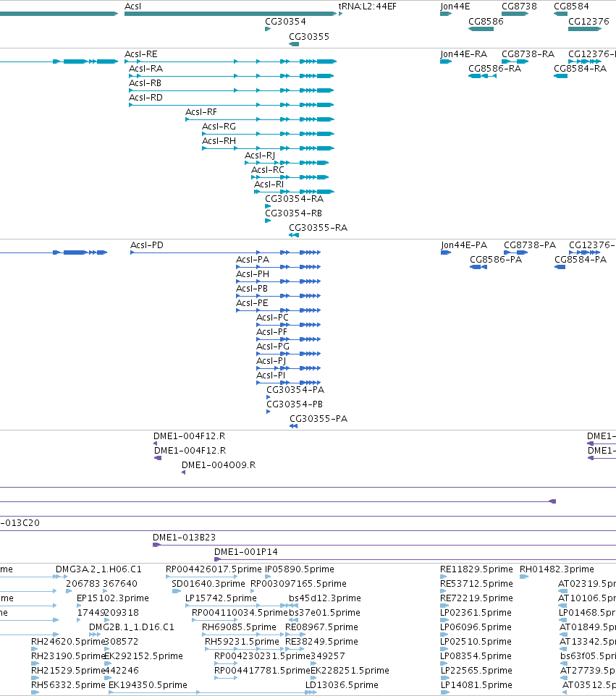This screenshot has height=696, width=616.
Task: Click transcript label Acsl-RI
Action: 269,184
